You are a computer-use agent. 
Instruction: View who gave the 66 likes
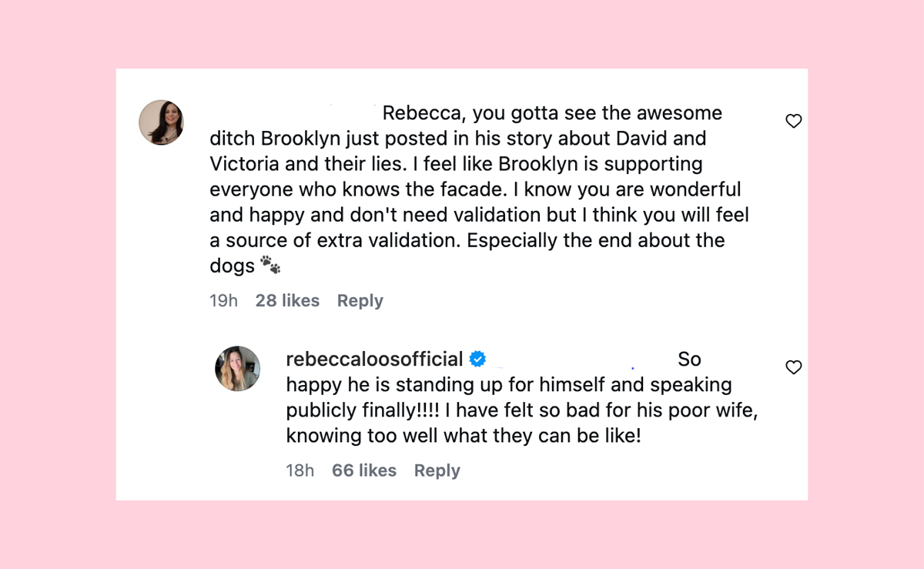[x=363, y=470]
